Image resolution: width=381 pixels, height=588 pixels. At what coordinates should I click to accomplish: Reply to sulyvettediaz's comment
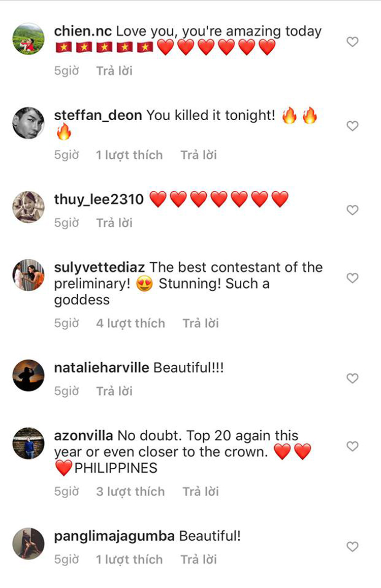pyautogui.click(x=201, y=324)
